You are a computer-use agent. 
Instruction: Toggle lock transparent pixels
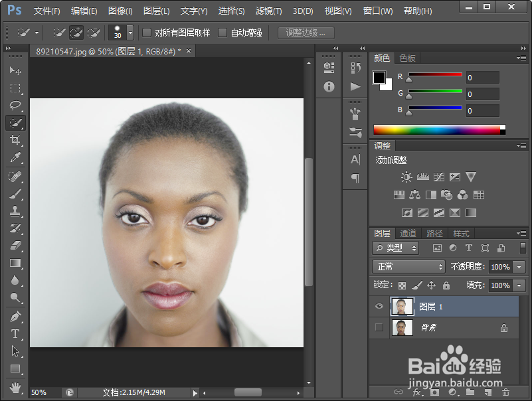tap(402, 285)
